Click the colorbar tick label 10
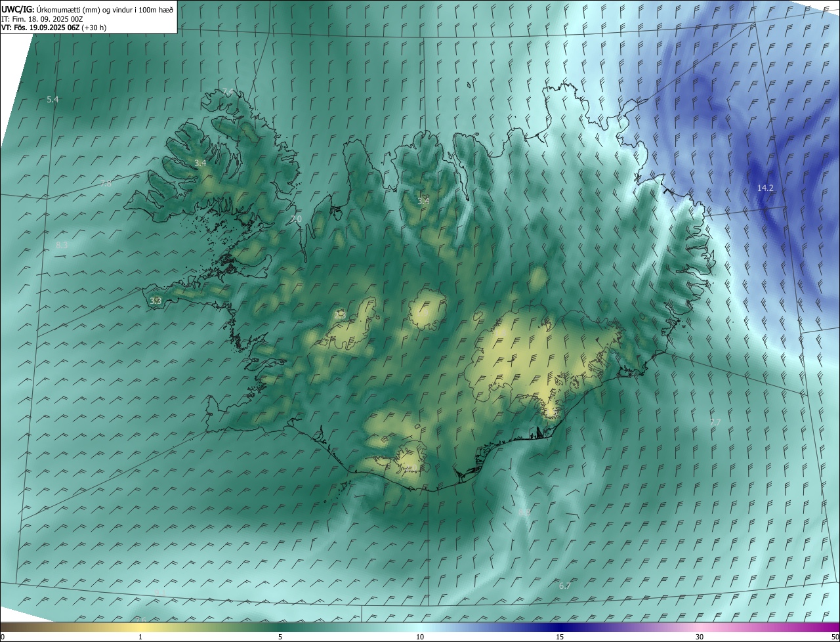This screenshot has height=642, width=840. coord(420,637)
